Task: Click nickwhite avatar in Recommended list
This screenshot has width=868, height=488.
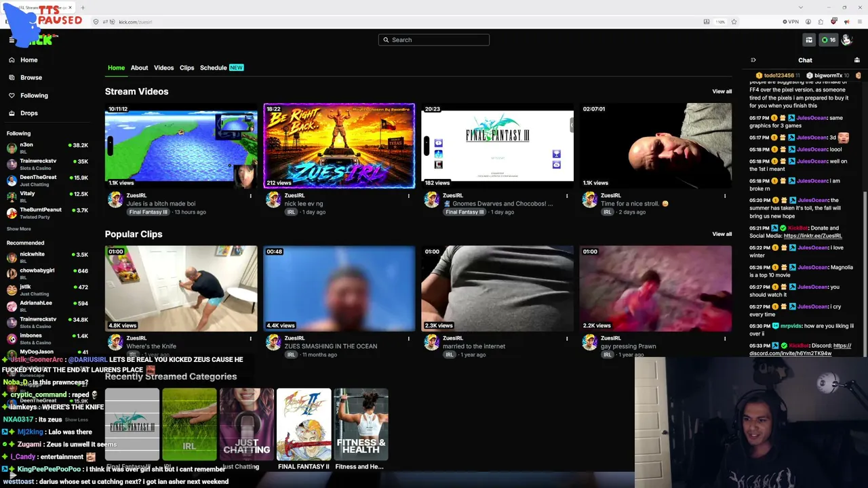Action: (x=12, y=258)
